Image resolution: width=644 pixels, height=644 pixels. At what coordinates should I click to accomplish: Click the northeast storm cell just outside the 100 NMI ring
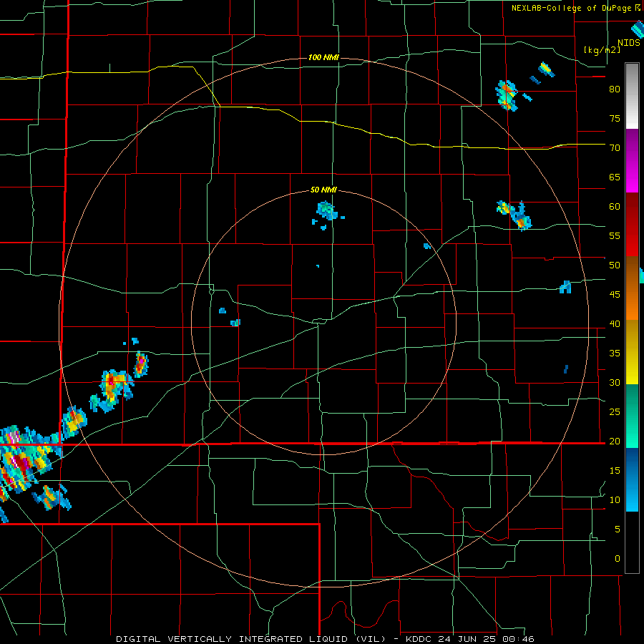(507, 95)
